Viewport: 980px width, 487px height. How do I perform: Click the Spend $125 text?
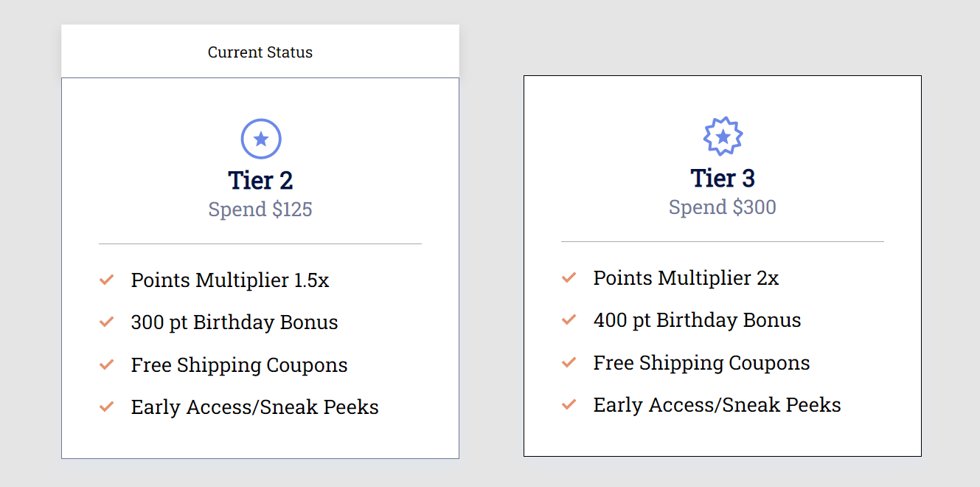tap(260, 210)
